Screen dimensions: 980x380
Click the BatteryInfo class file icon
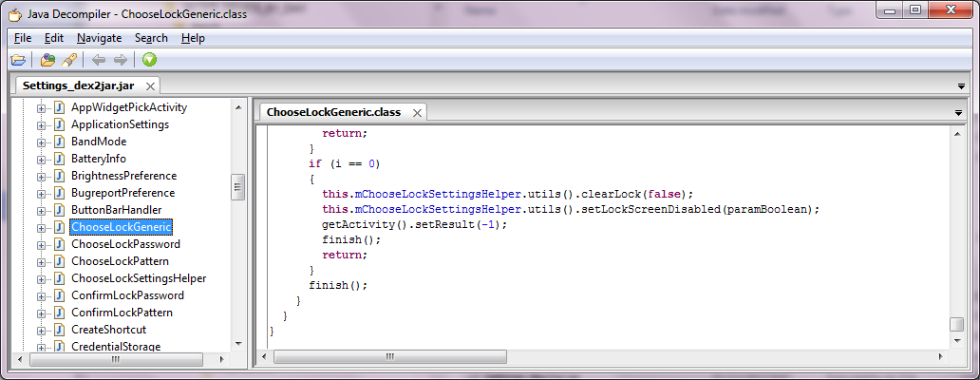[x=59, y=159]
